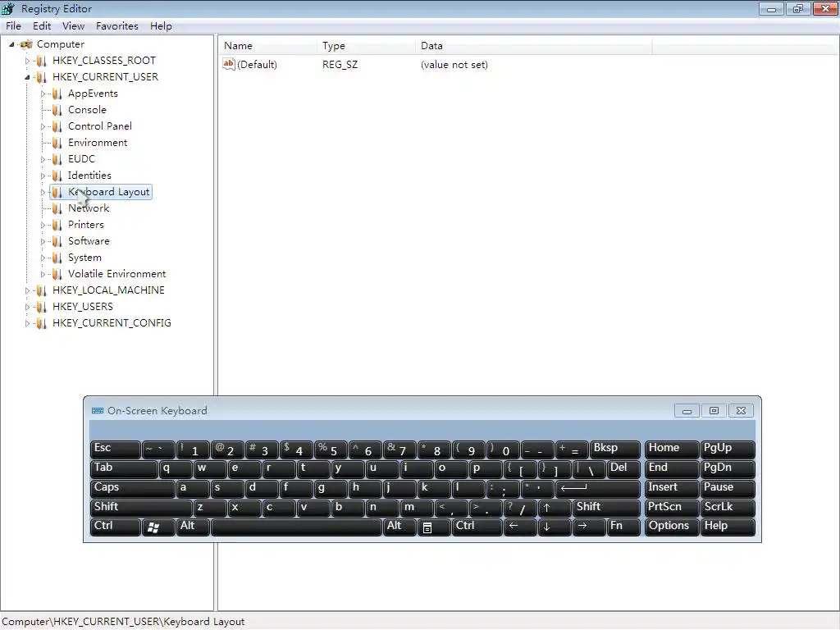Click the keyboard's Help key
The height and width of the screenshot is (630, 840).
728,527
